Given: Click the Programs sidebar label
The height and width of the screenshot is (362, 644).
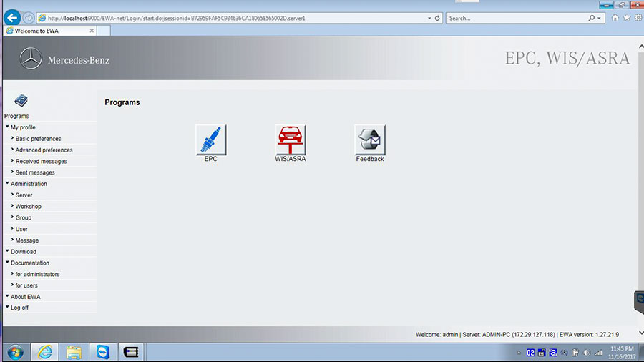Looking at the screenshot, I should point(16,116).
